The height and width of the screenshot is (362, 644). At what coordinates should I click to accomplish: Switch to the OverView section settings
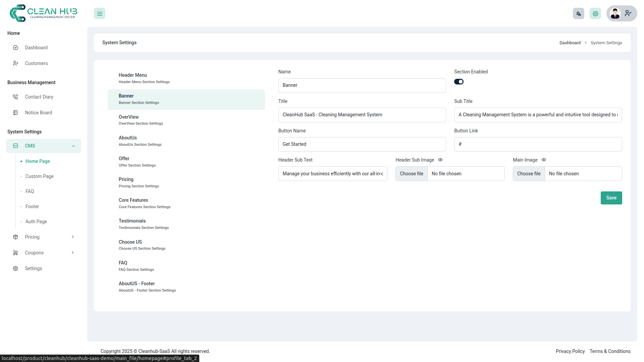click(141, 120)
